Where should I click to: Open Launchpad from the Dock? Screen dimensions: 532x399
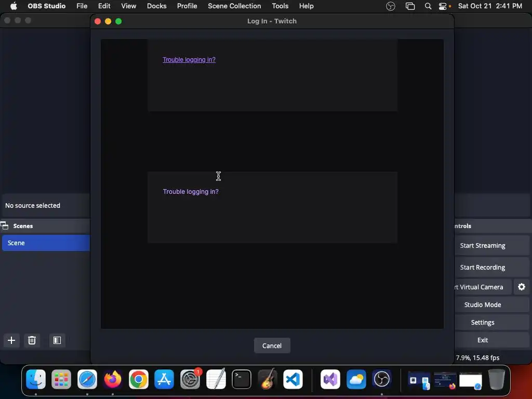click(x=61, y=379)
